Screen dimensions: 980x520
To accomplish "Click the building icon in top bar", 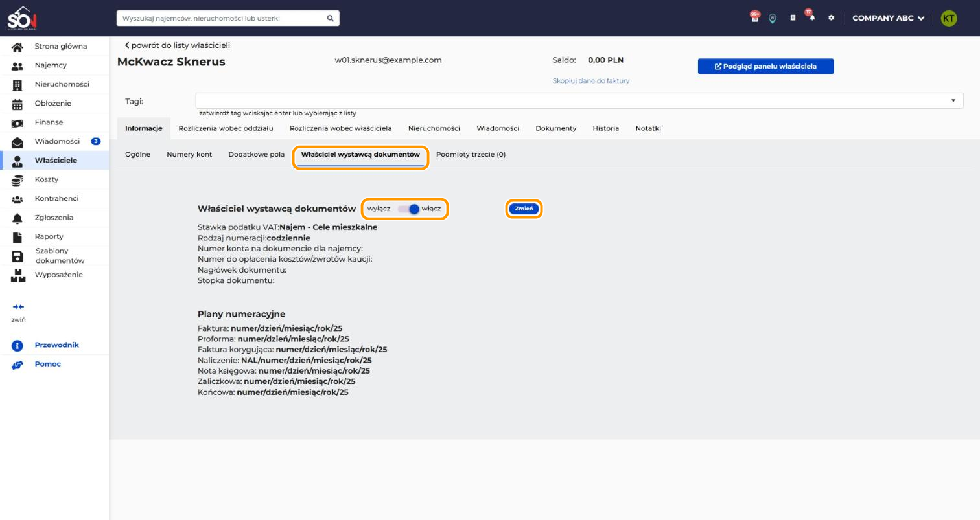I will tap(793, 18).
